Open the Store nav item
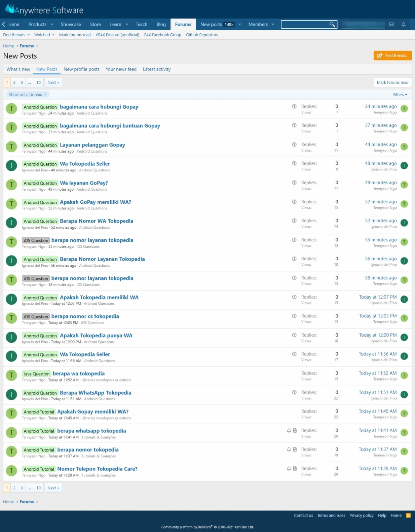Image resolution: width=415 pixels, height=532 pixels. [x=96, y=24]
